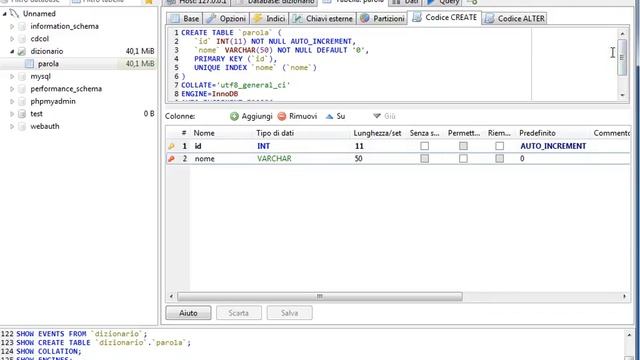Toggle Senza segno checkbox for id column
This screenshot has height=360, width=640.
click(x=424, y=146)
